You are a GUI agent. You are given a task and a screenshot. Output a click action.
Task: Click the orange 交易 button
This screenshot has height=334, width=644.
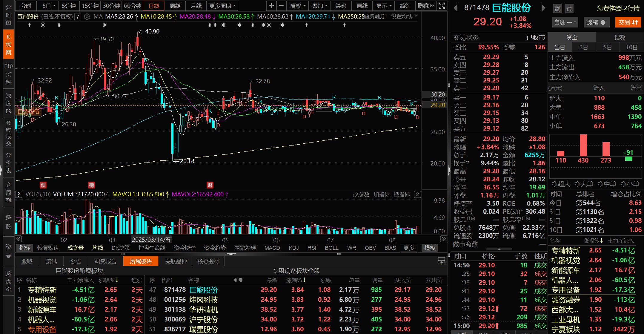(x=628, y=22)
